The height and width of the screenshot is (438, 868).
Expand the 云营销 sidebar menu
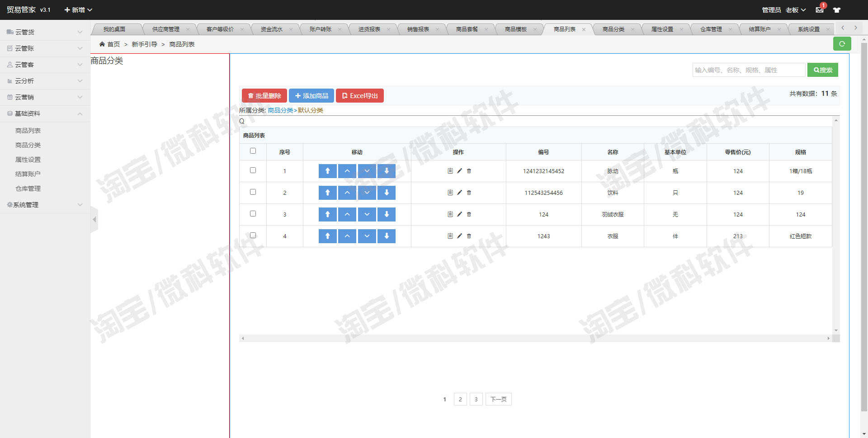point(45,97)
